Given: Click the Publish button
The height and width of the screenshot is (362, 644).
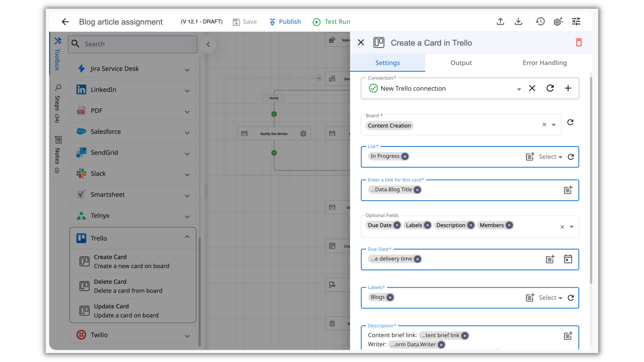Looking at the screenshot, I should pos(285,22).
